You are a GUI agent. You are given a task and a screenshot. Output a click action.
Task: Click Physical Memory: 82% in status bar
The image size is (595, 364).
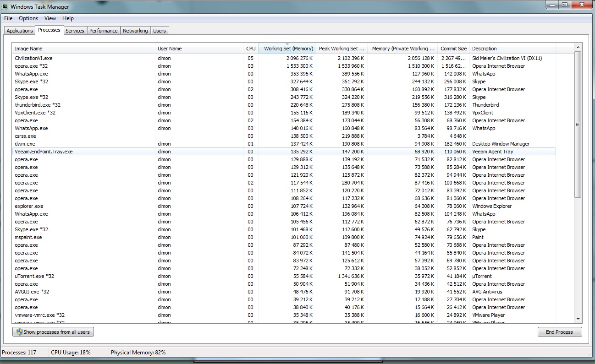(x=138, y=353)
